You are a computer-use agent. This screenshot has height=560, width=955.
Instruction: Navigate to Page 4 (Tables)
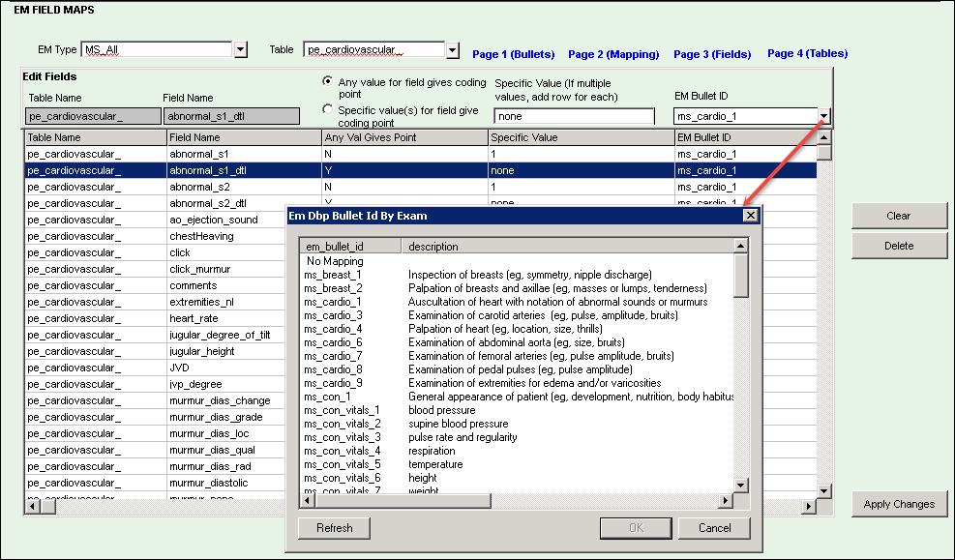pos(807,54)
